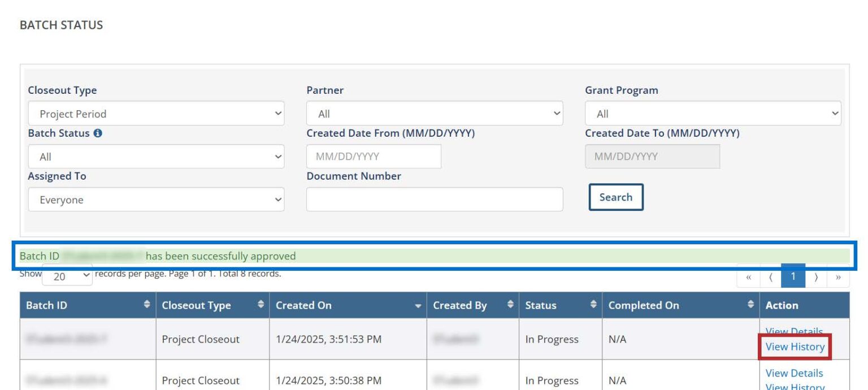Expand the Batch Status dropdown
The width and height of the screenshot is (868, 390).
point(156,157)
